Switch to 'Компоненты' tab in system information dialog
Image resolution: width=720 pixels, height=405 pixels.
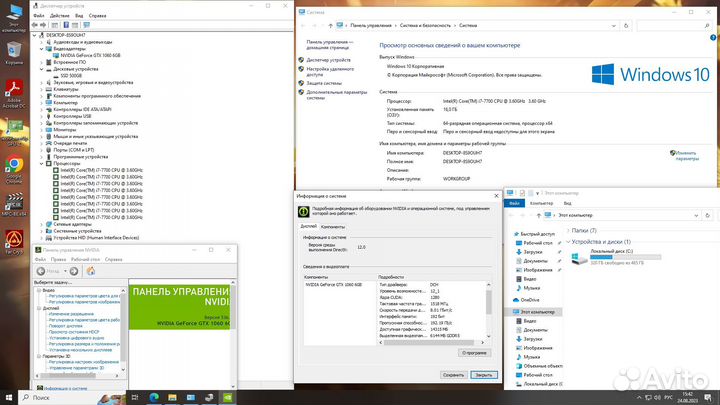click(333, 227)
